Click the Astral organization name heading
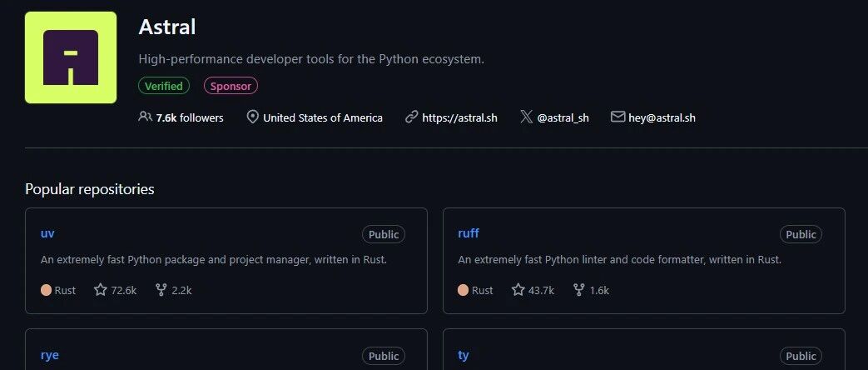This screenshot has width=868, height=370. click(x=167, y=27)
